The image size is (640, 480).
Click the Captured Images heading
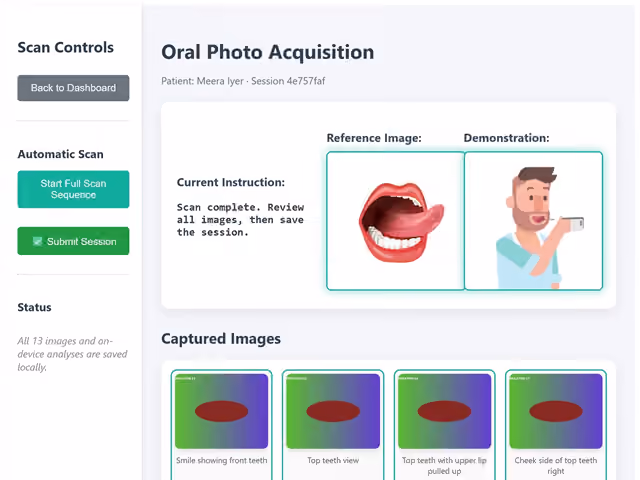pyautogui.click(x=221, y=339)
